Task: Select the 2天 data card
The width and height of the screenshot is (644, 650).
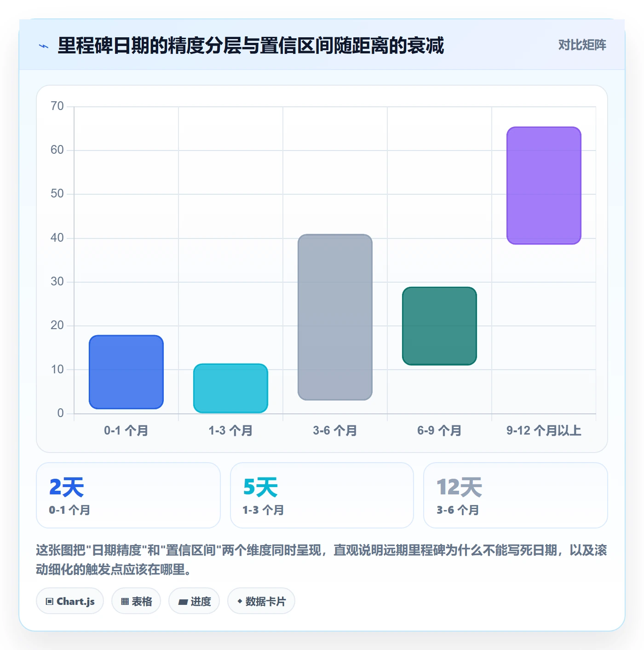Action: click(128, 495)
